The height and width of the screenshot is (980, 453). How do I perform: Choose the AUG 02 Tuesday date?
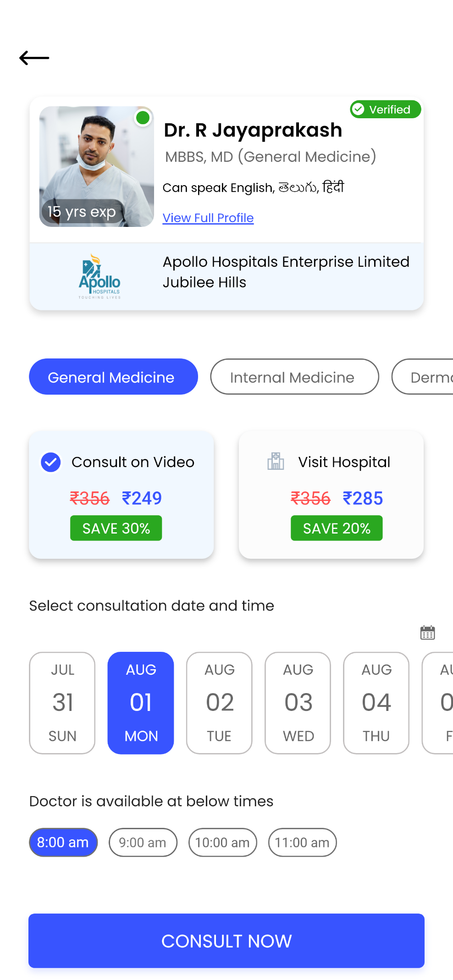click(x=219, y=703)
